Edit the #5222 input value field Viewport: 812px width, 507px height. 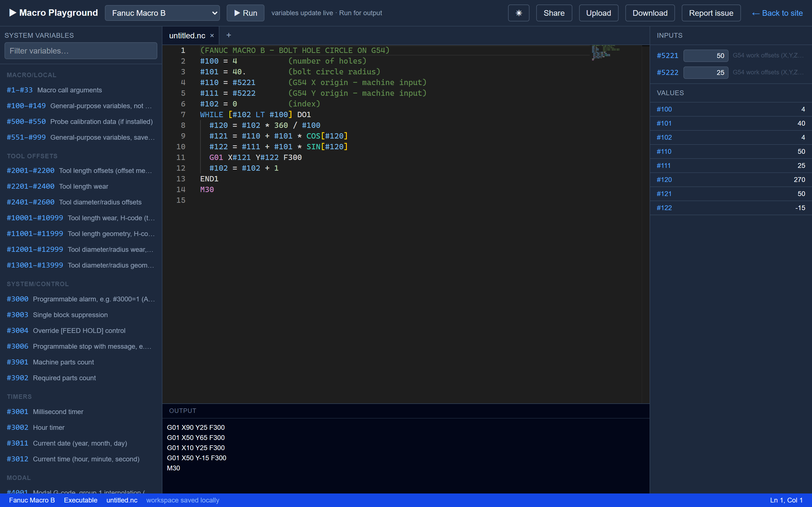point(706,72)
